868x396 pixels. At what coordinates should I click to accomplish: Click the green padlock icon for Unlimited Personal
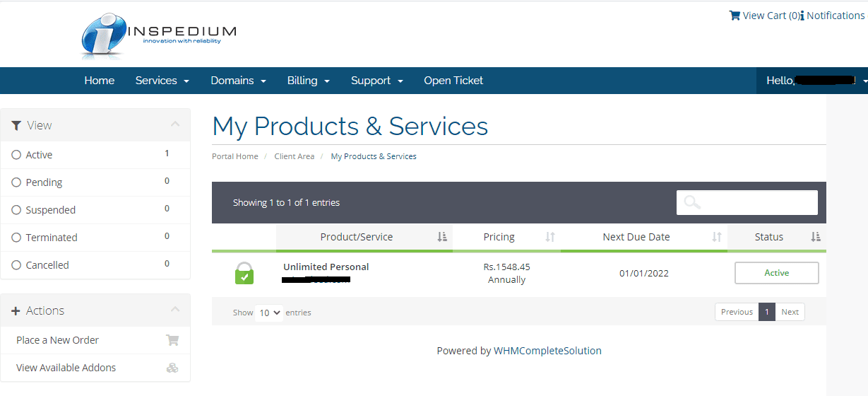[x=244, y=273]
